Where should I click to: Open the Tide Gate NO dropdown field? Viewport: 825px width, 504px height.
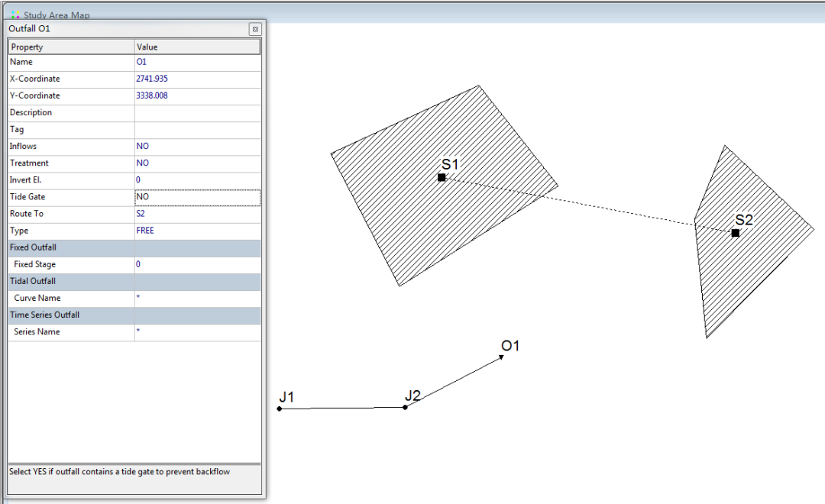(x=197, y=197)
